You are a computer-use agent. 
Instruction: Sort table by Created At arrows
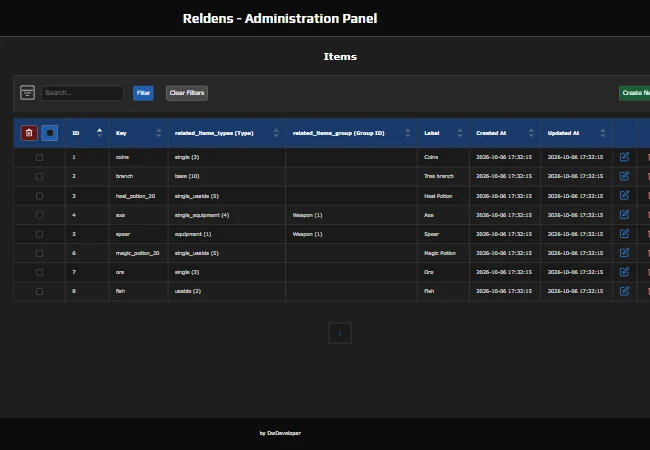pyautogui.click(x=531, y=133)
